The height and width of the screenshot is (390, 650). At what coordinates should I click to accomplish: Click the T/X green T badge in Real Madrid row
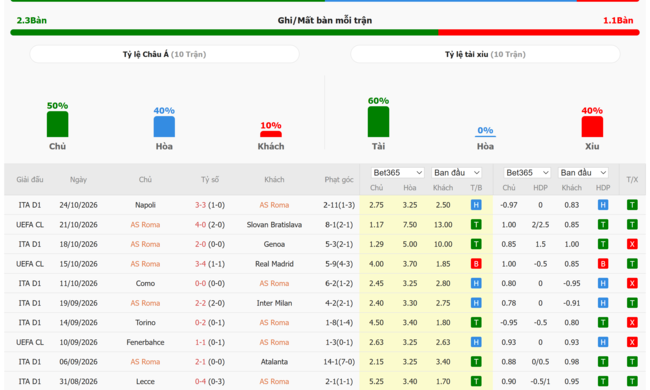[x=632, y=264]
